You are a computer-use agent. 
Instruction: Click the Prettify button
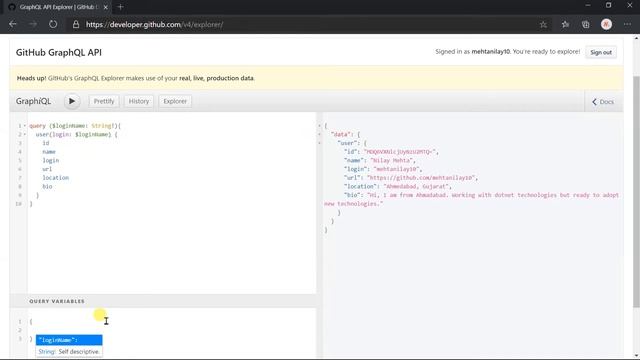click(104, 101)
